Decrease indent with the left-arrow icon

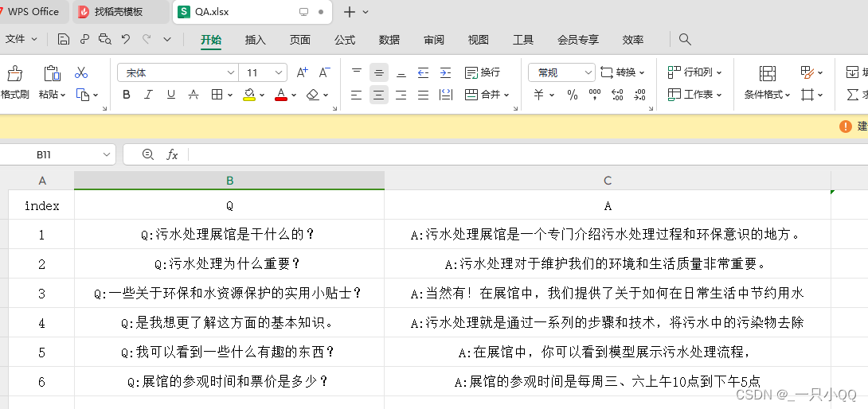424,72
